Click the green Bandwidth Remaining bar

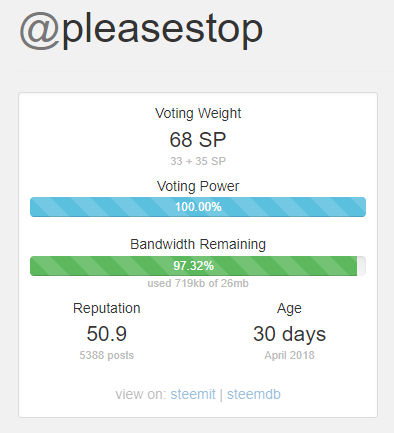click(193, 266)
